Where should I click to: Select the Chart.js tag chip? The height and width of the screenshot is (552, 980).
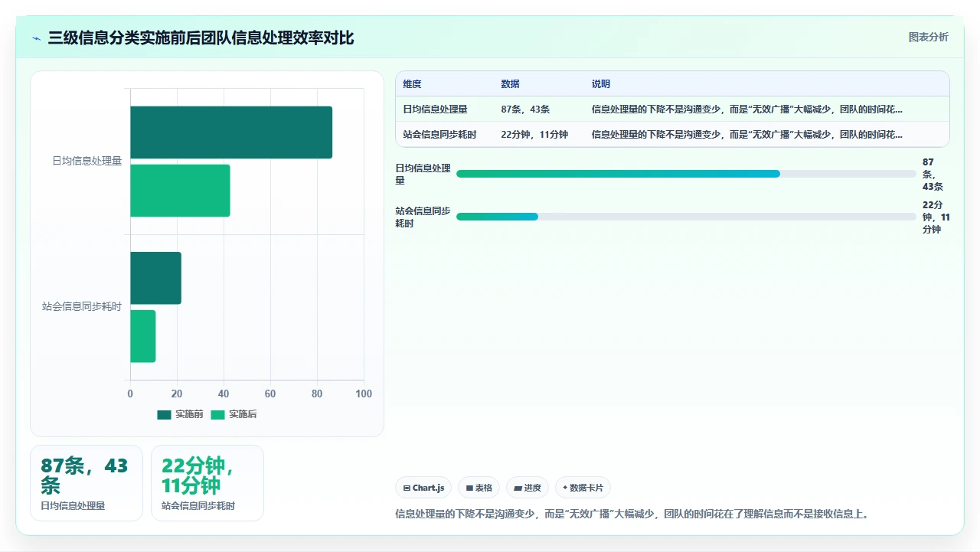point(423,488)
